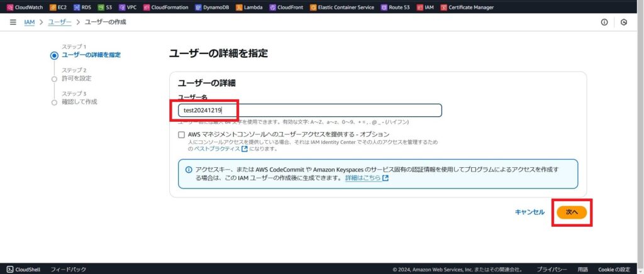Click the ユーザー名 input field
Viewport: 644px width, 274px height.
(x=308, y=111)
